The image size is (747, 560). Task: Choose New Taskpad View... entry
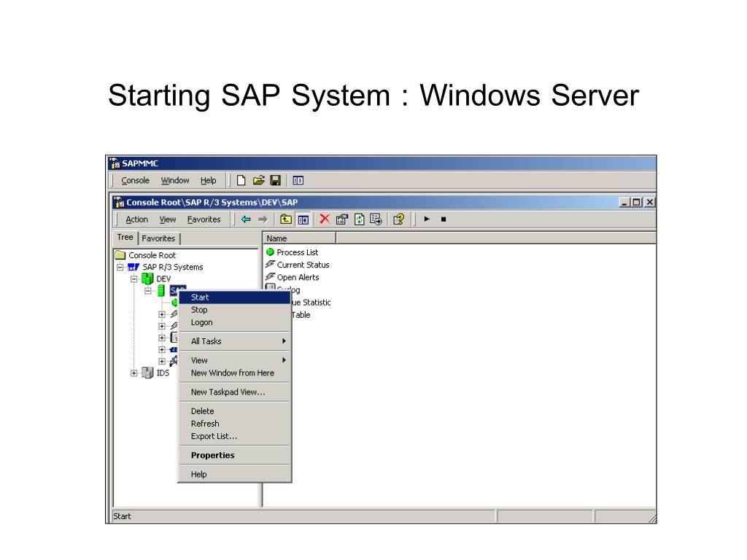point(234,392)
